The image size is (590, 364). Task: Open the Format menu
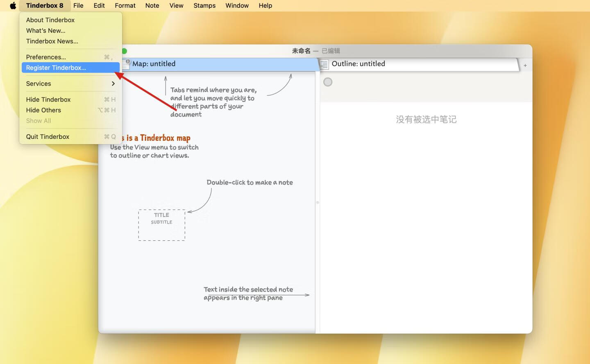tap(125, 5)
